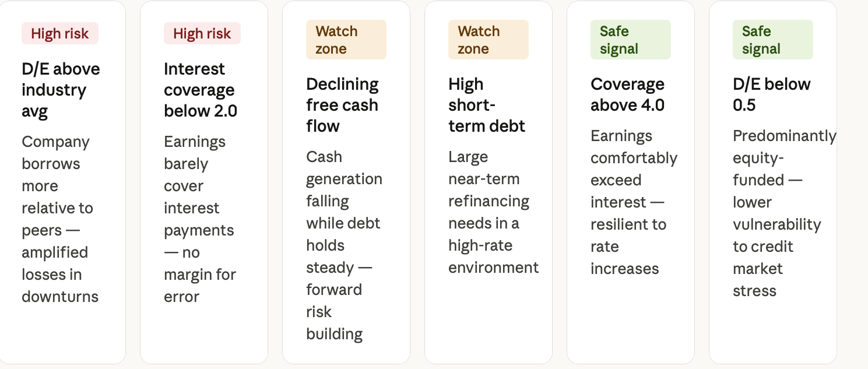The image size is (868, 369).
Task: Select the Declining free cash flow title
Action: pos(342,105)
